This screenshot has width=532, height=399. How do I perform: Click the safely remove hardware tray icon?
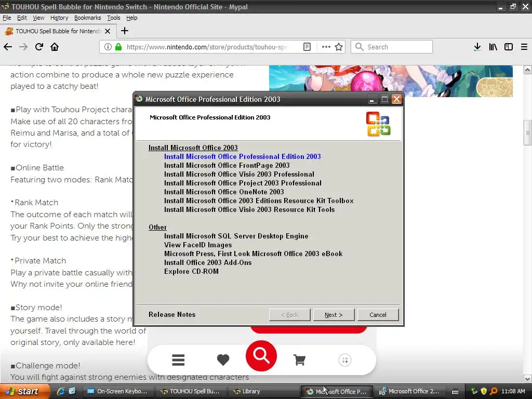pyautogui.click(x=474, y=391)
